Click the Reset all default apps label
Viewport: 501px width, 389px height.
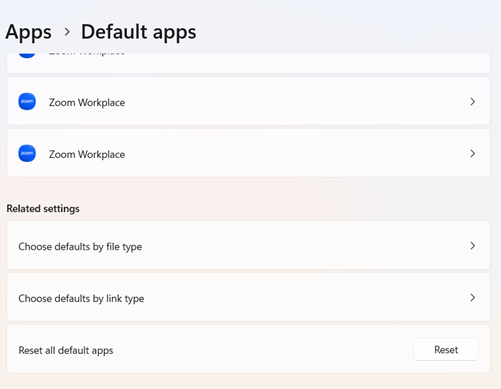pos(66,350)
